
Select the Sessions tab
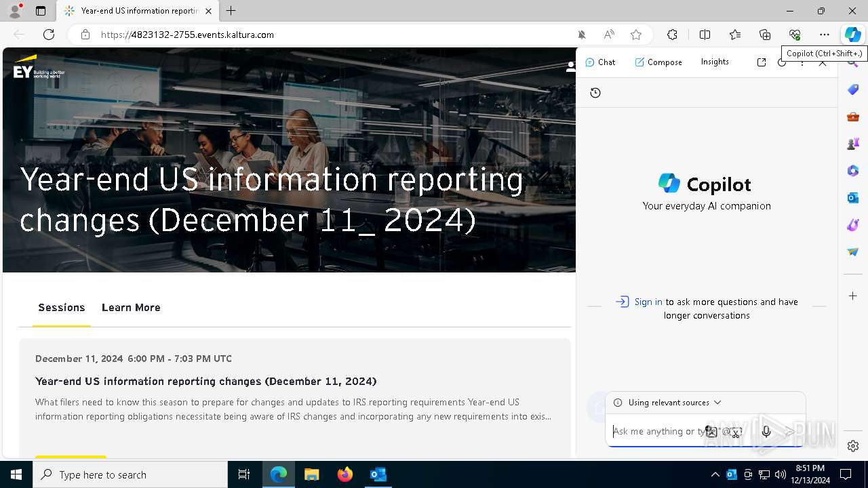pyautogui.click(x=62, y=308)
